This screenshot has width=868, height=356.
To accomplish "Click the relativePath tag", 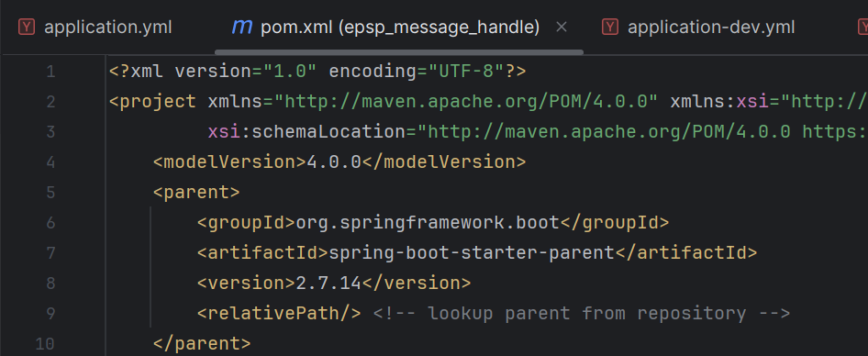I will 279,314.
